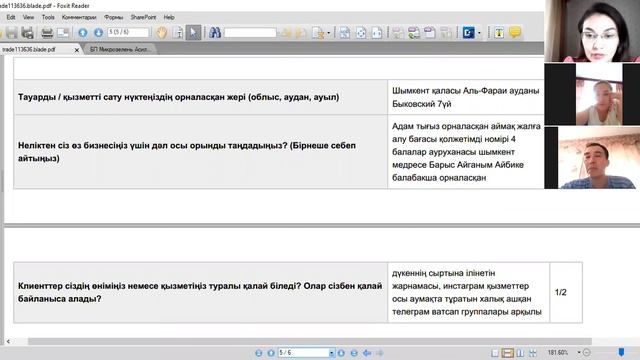Click the page number field in toolbar
This screenshot has height=360, width=640.
(x=129, y=32)
